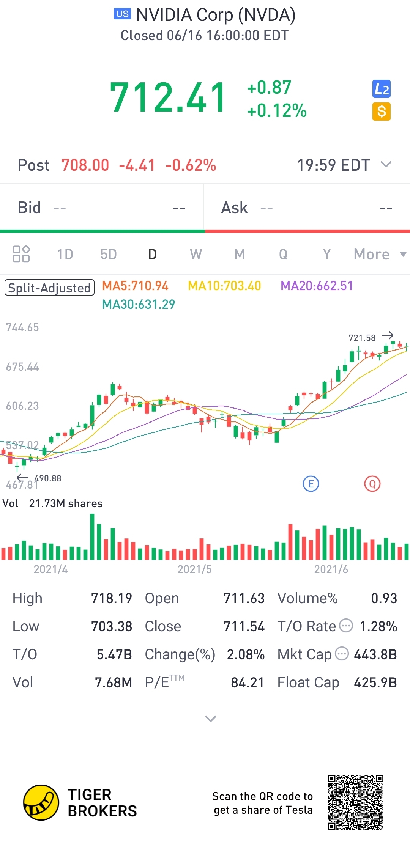The width and height of the screenshot is (410, 868).
Task: Tap the Ask quote row
Action: 307,208
